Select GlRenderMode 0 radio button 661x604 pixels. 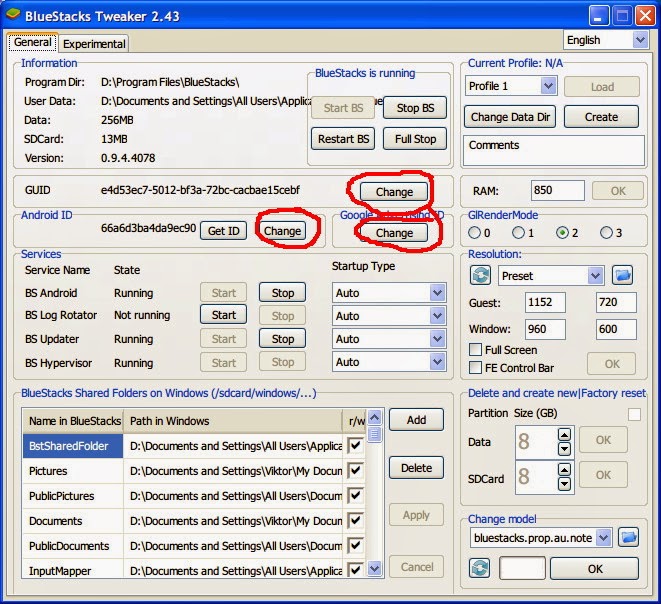(x=474, y=233)
